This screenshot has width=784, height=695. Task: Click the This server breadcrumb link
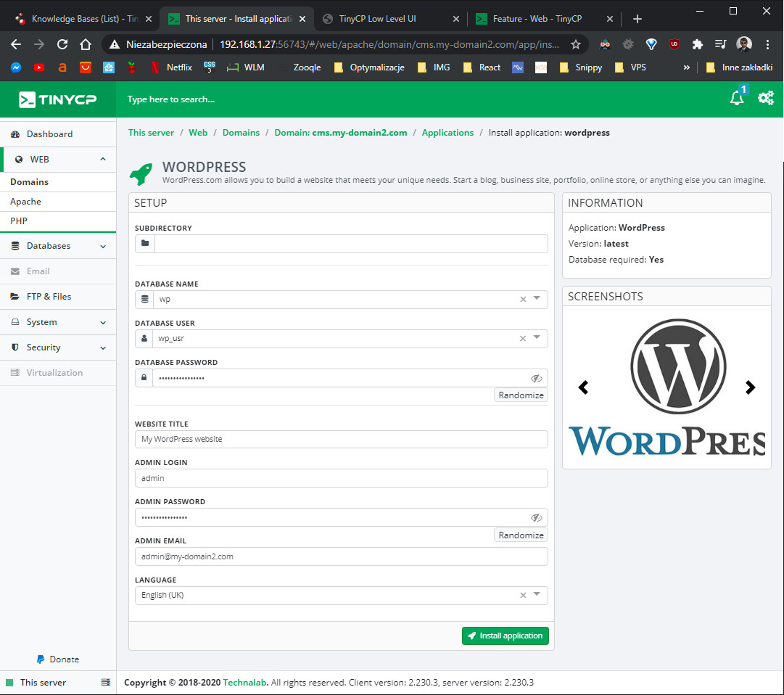(x=151, y=133)
